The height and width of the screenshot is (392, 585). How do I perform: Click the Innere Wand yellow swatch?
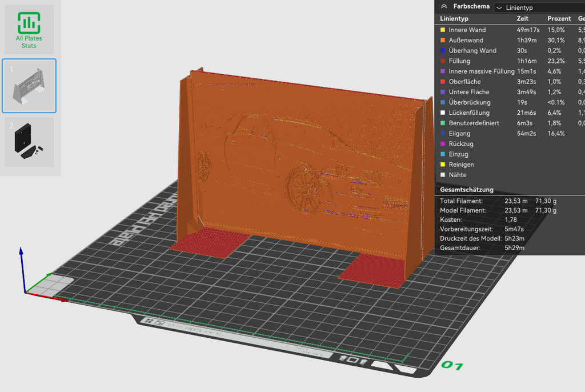pos(443,30)
